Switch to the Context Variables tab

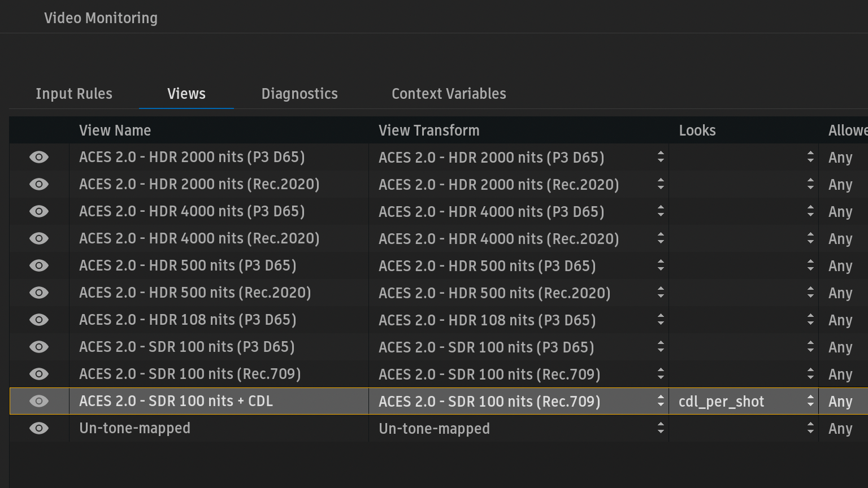point(449,94)
